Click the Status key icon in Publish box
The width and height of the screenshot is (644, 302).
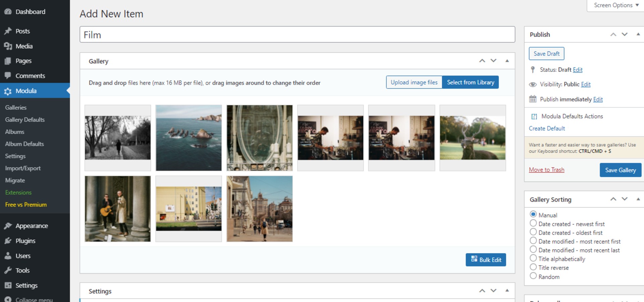[x=533, y=70]
